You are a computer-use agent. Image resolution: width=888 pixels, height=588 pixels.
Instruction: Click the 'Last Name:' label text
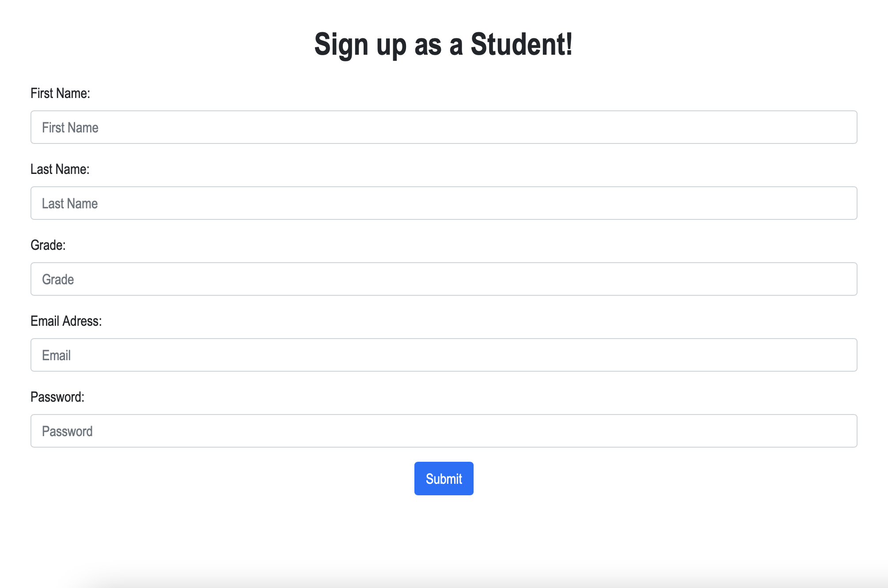coord(60,169)
